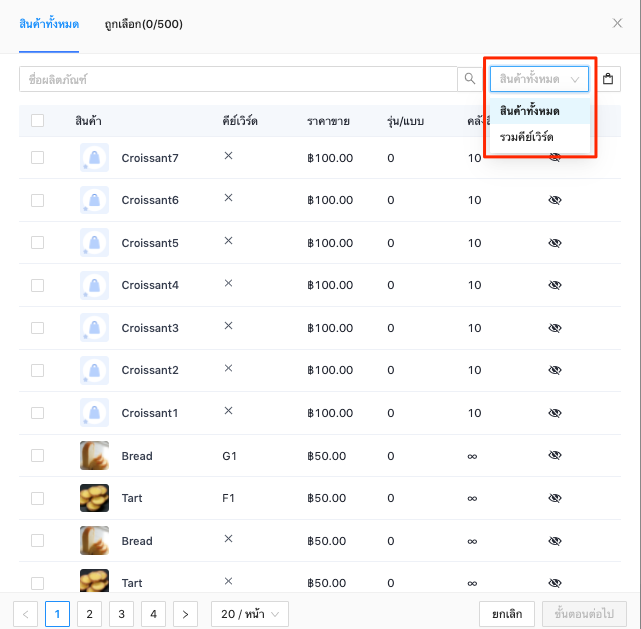Click the shopping bag icon beside filter dropdown

pos(608,78)
